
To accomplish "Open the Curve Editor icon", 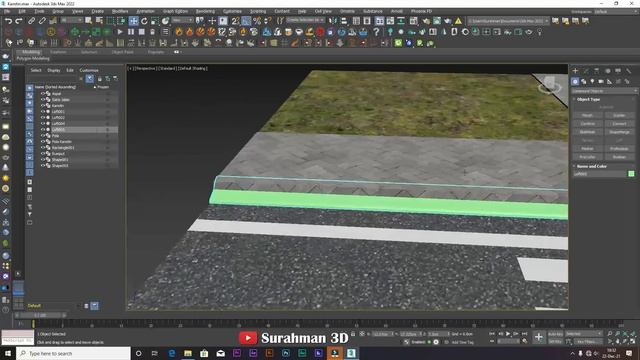I will [x=391, y=20].
